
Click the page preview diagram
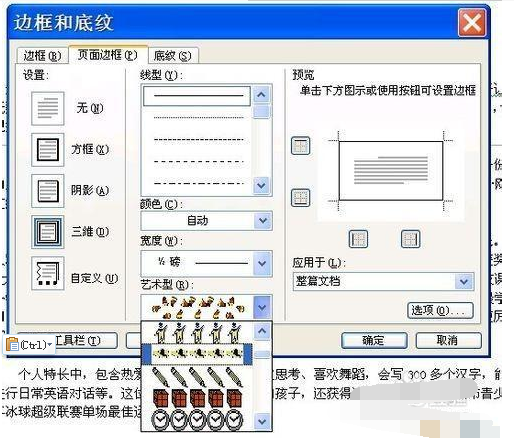(x=391, y=171)
